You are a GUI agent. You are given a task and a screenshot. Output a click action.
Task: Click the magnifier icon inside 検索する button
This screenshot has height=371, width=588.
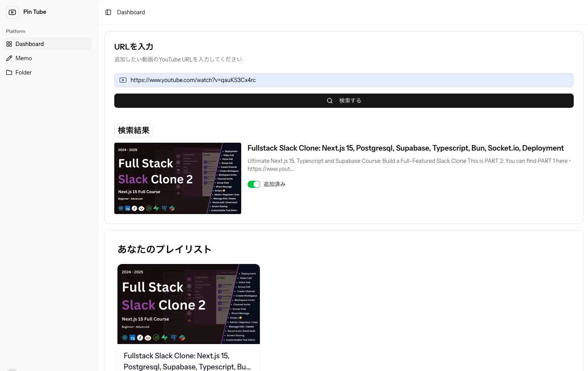[330, 100]
